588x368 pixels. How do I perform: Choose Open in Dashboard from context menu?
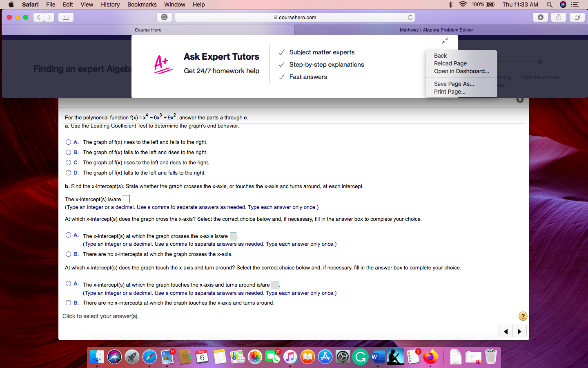click(461, 71)
